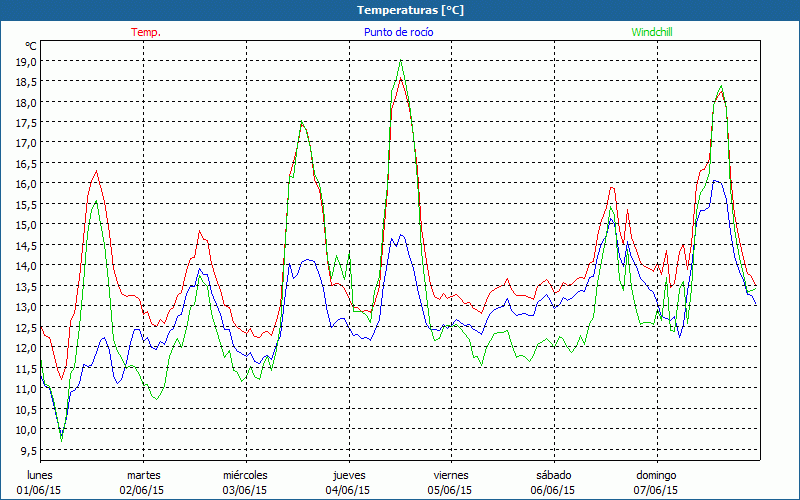This screenshot has width=800, height=500.
Task: Click the 13,0 value on the y-axis
Action: 26,307
